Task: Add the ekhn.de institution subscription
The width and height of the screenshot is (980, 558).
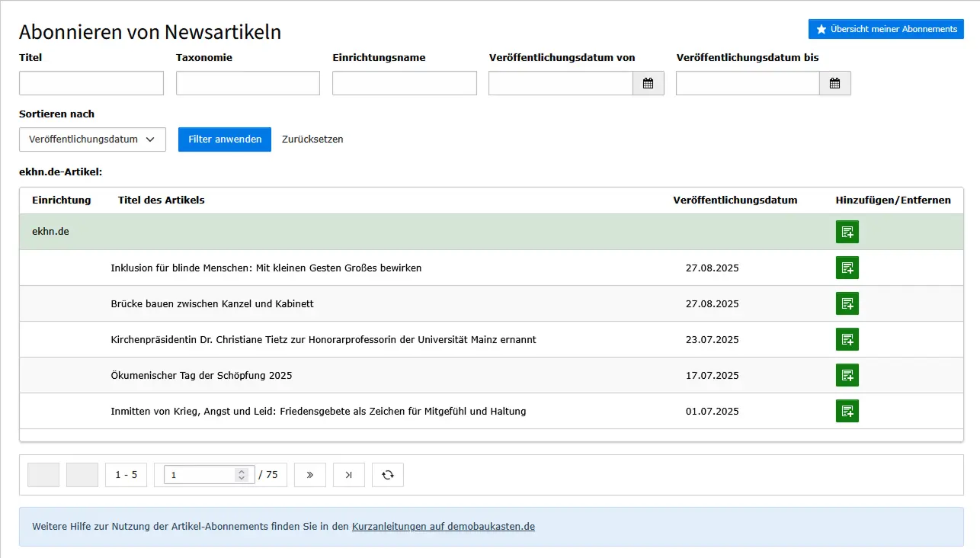Action: [847, 232]
